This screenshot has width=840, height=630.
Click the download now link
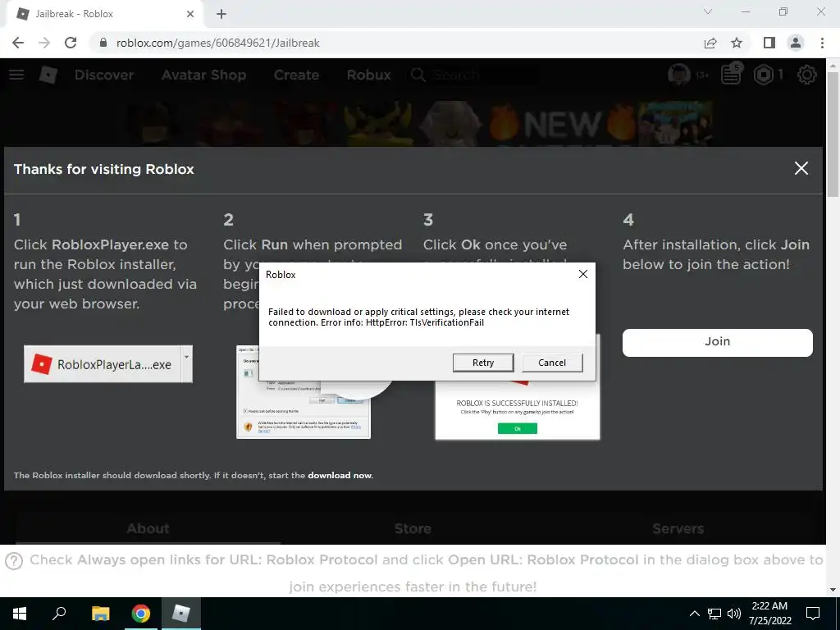(x=340, y=475)
